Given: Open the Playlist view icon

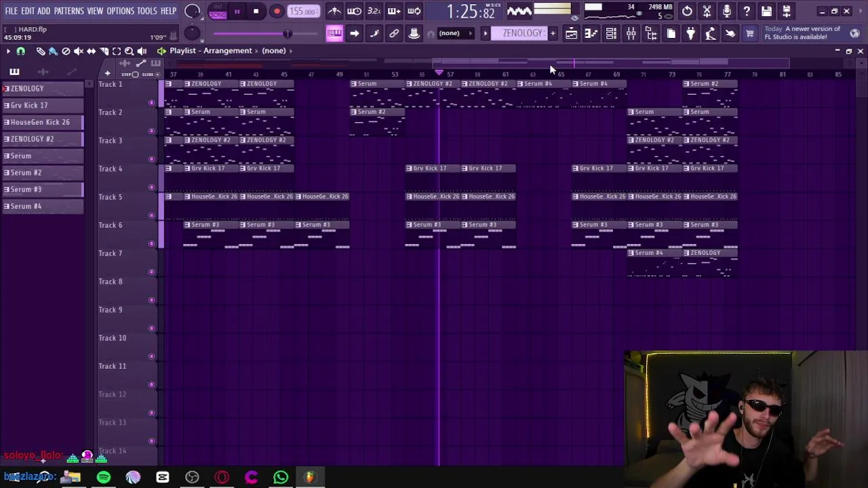Looking at the screenshot, I should tap(571, 33).
